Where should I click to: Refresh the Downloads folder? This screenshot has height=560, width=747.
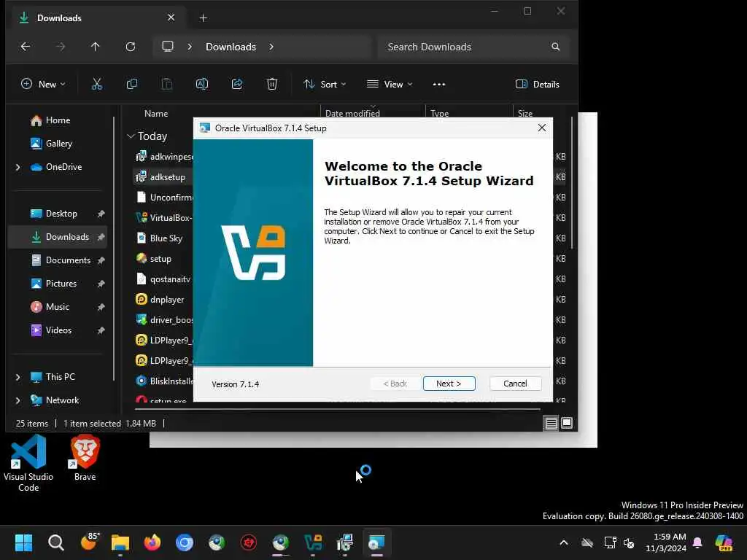pos(130,47)
